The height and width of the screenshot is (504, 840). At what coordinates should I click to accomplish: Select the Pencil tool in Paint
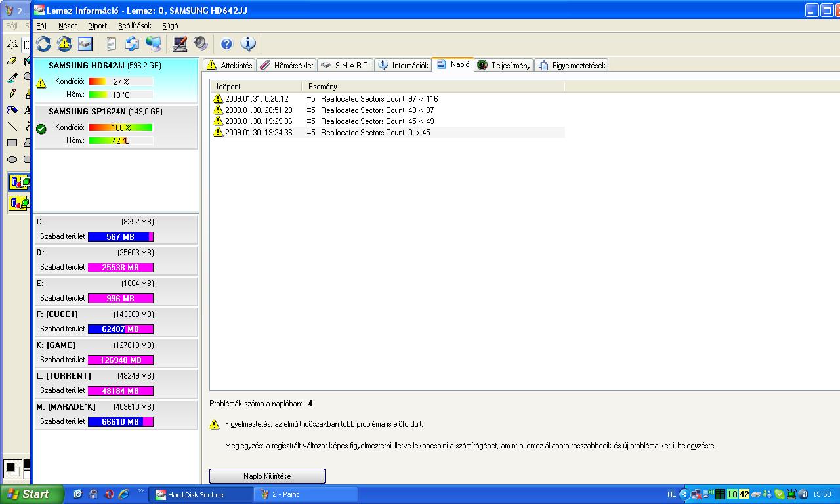pyautogui.click(x=12, y=94)
